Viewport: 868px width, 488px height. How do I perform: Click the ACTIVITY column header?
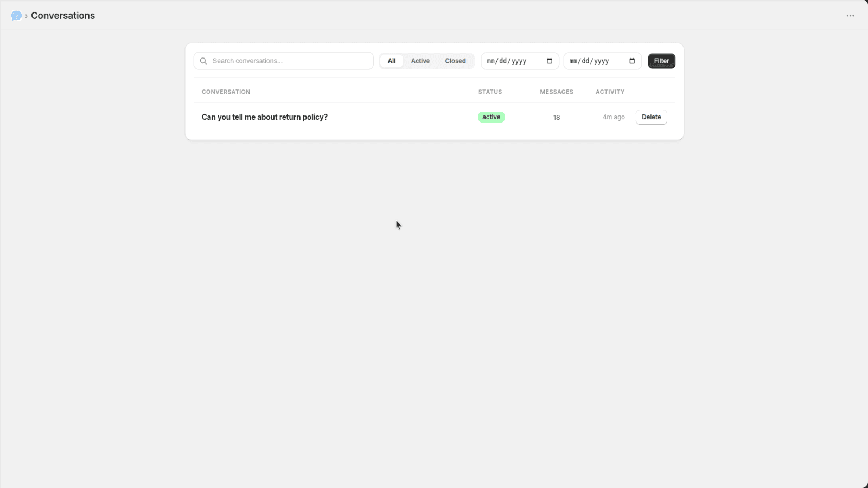(610, 92)
